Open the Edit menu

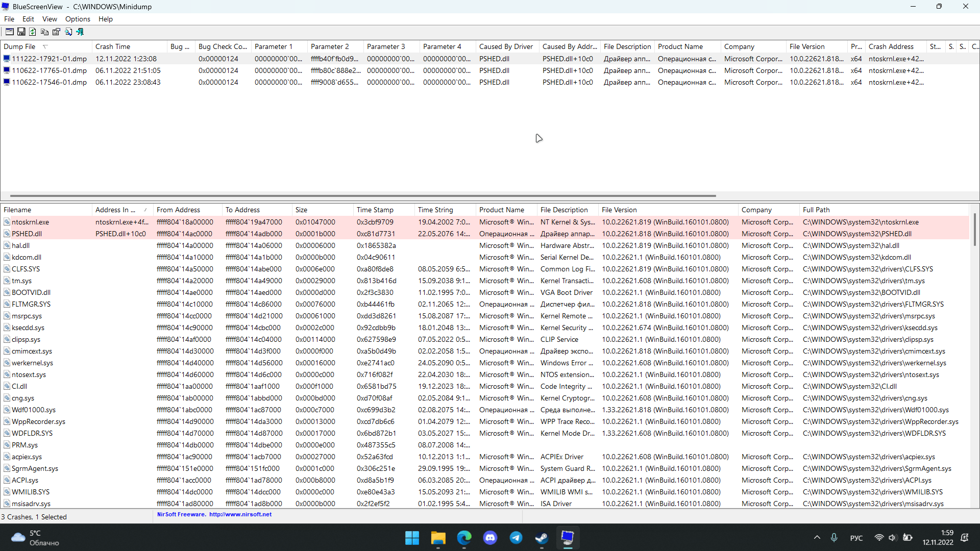click(x=28, y=19)
